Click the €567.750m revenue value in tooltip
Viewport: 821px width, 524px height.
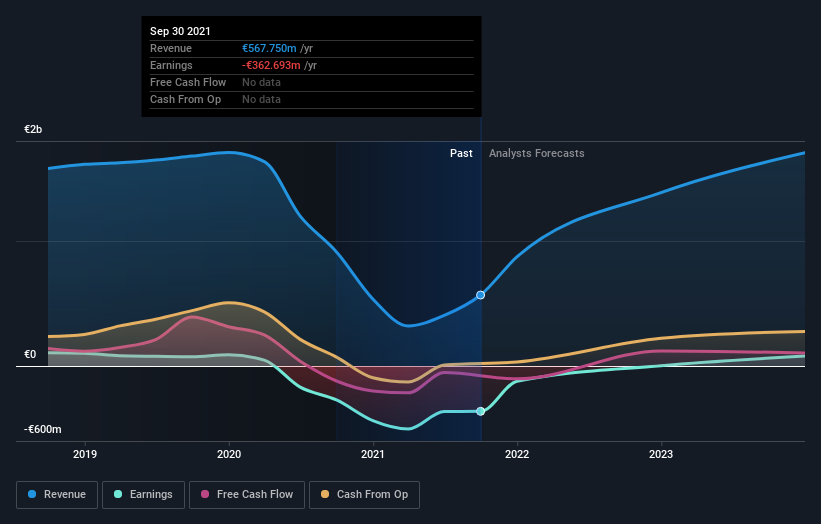coord(269,48)
